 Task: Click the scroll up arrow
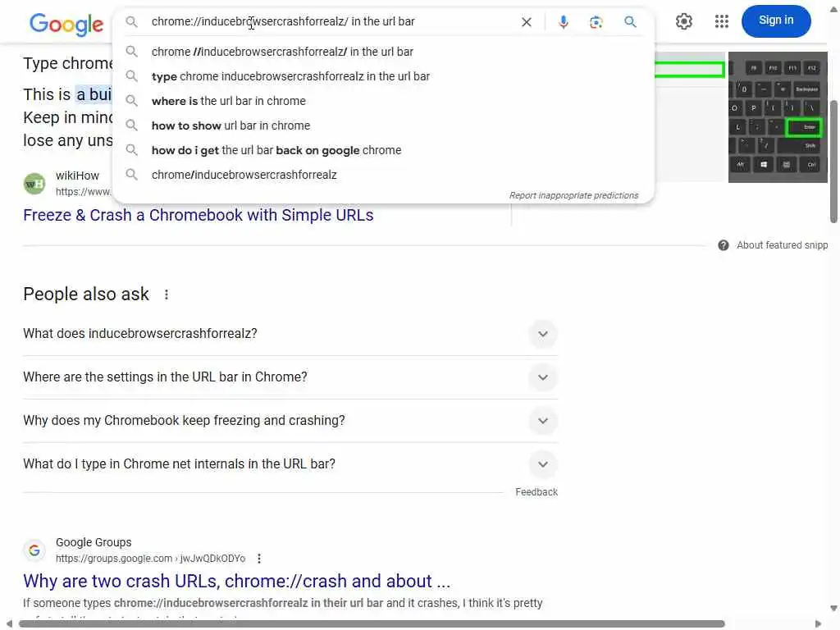(833, 9)
